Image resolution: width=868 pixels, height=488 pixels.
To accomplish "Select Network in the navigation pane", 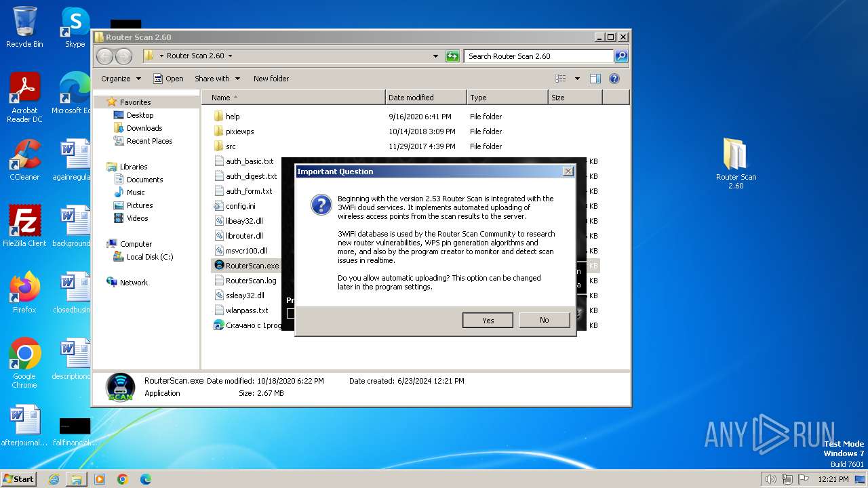I will point(134,283).
